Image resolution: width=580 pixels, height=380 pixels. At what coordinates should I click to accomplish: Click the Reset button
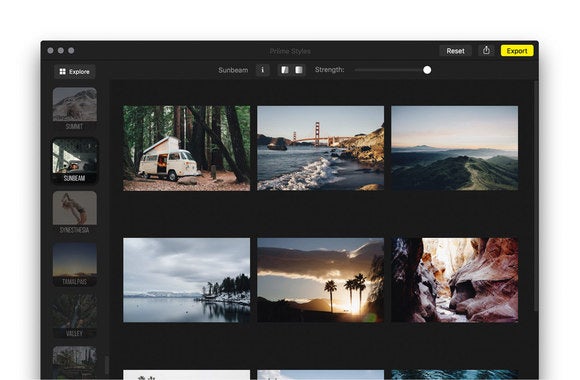click(455, 51)
